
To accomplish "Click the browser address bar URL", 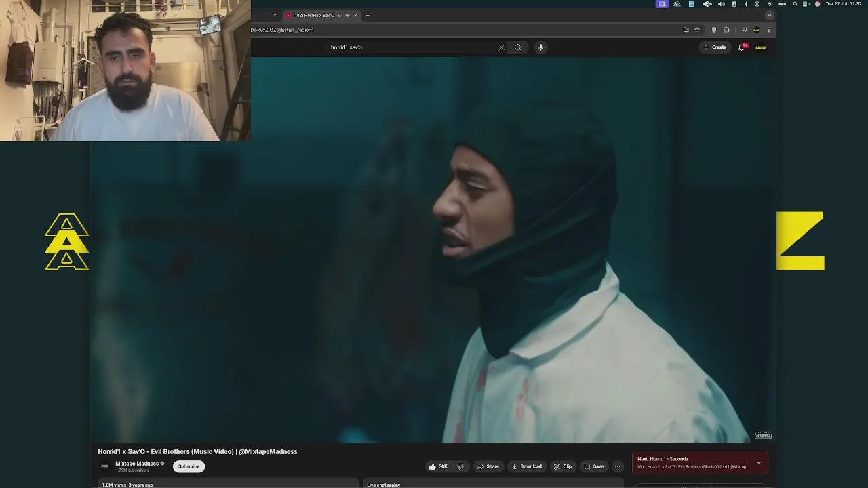I will tap(282, 30).
